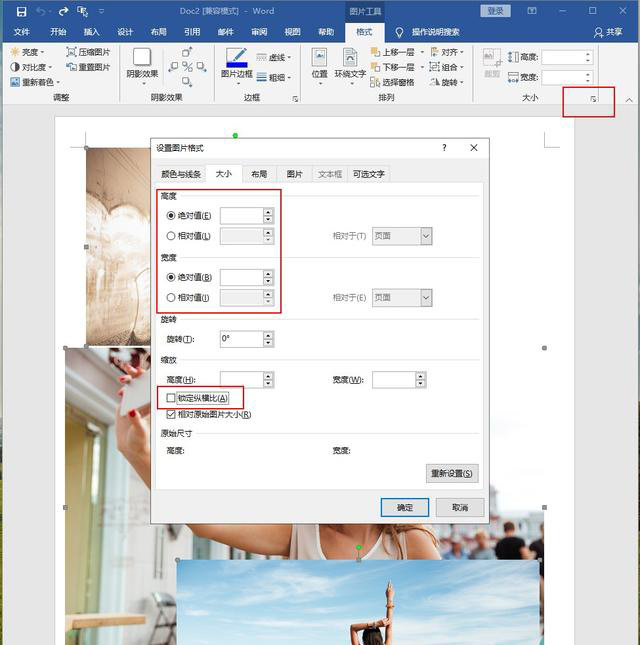Open the 位置 (Position) icon in ribbon
Viewport: 640px width, 645px height.
(x=319, y=61)
